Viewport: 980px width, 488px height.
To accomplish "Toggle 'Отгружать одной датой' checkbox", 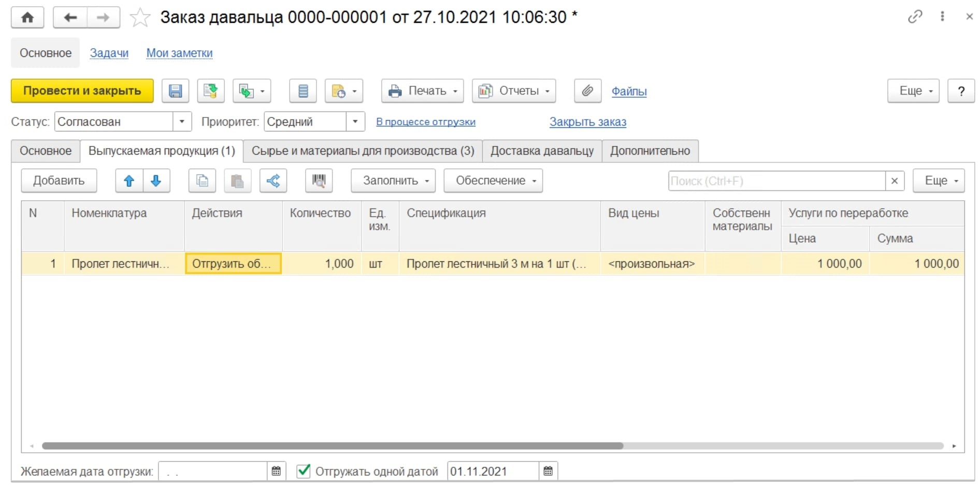I will pyautogui.click(x=304, y=471).
